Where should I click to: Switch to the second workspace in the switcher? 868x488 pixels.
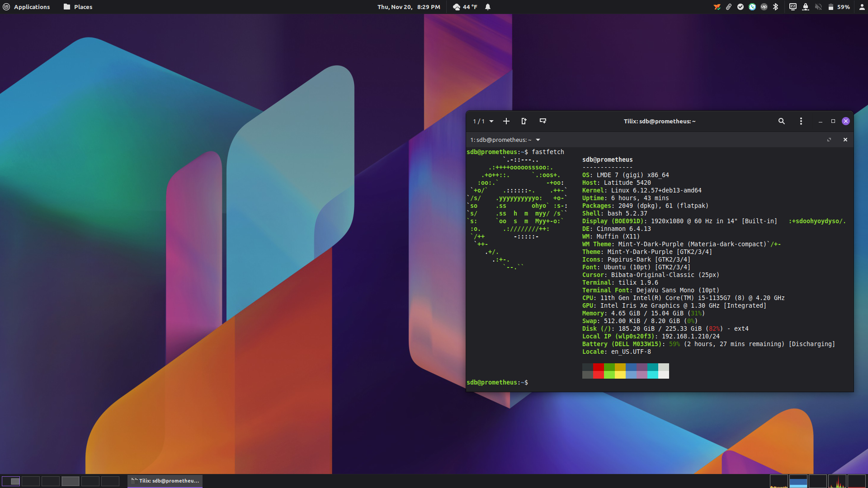tap(32, 481)
